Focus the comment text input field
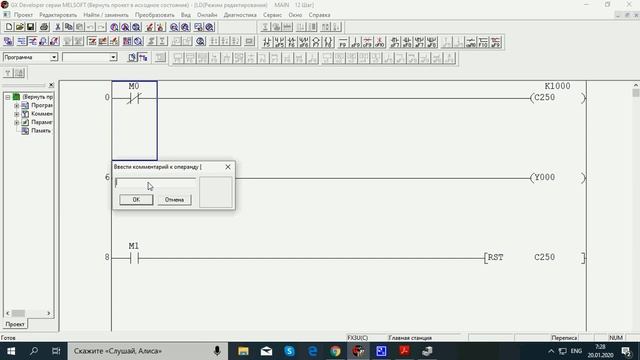Image resolution: width=640 pixels, height=360 pixels. 156,183
